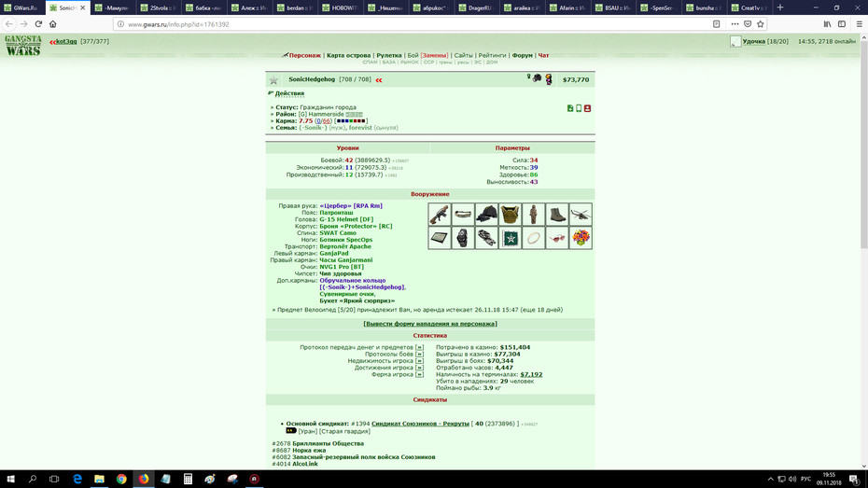This screenshot has width=868, height=488.
Task: Click the pixel character avatar icon
Action: (549, 79)
